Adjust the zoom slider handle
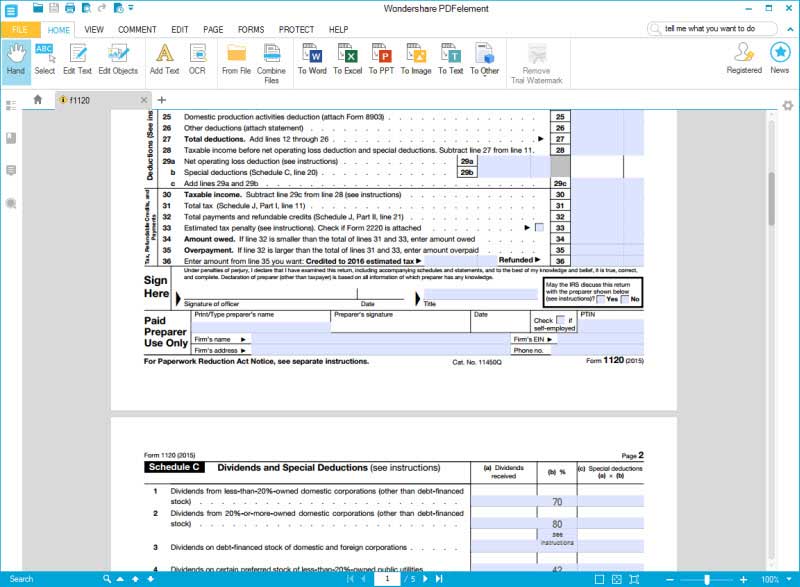 tap(707, 579)
